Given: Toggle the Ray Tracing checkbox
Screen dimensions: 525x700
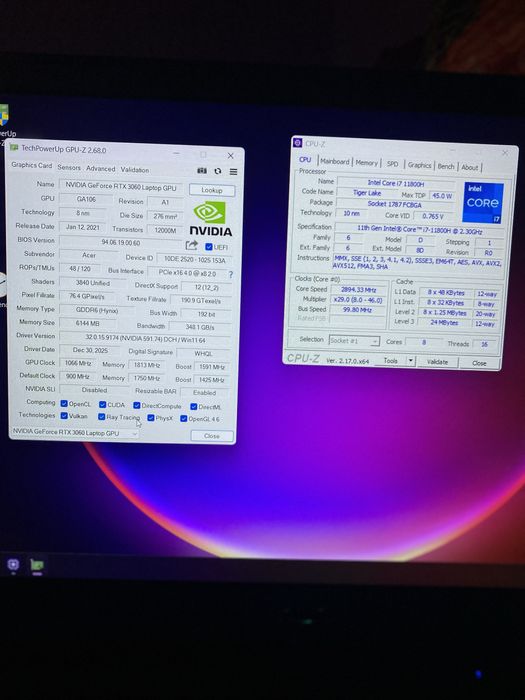Looking at the screenshot, I should click(x=102, y=417).
